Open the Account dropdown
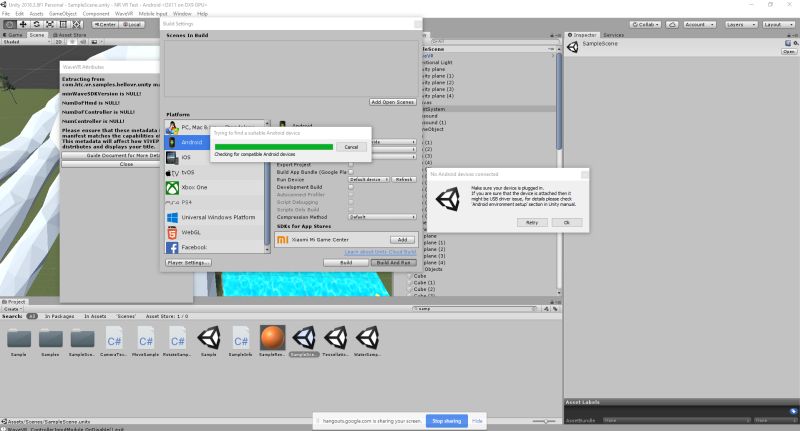The height and width of the screenshot is (431, 800). (x=699, y=24)
